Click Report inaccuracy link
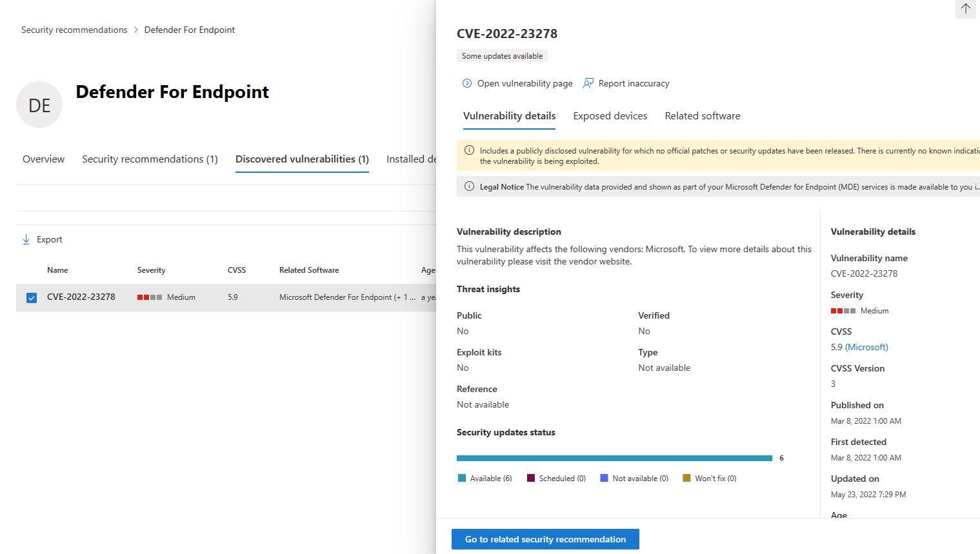980x554 pixels. tap(634, 83)
